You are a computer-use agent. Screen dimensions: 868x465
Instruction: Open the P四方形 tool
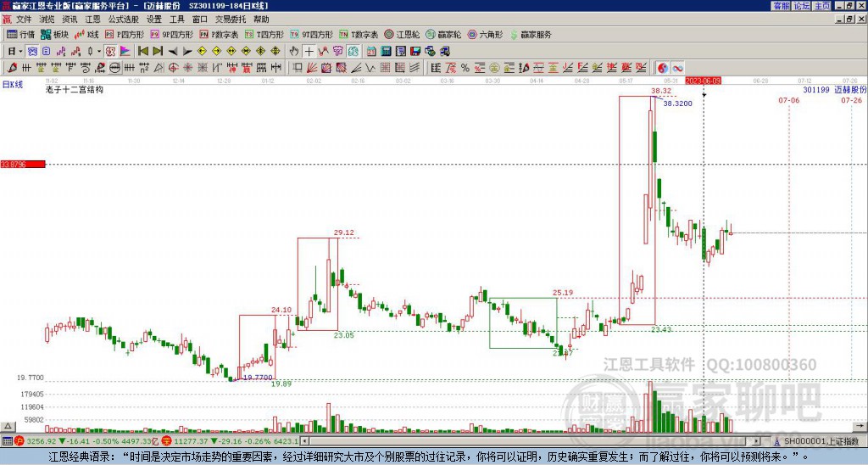pos(125,34)
